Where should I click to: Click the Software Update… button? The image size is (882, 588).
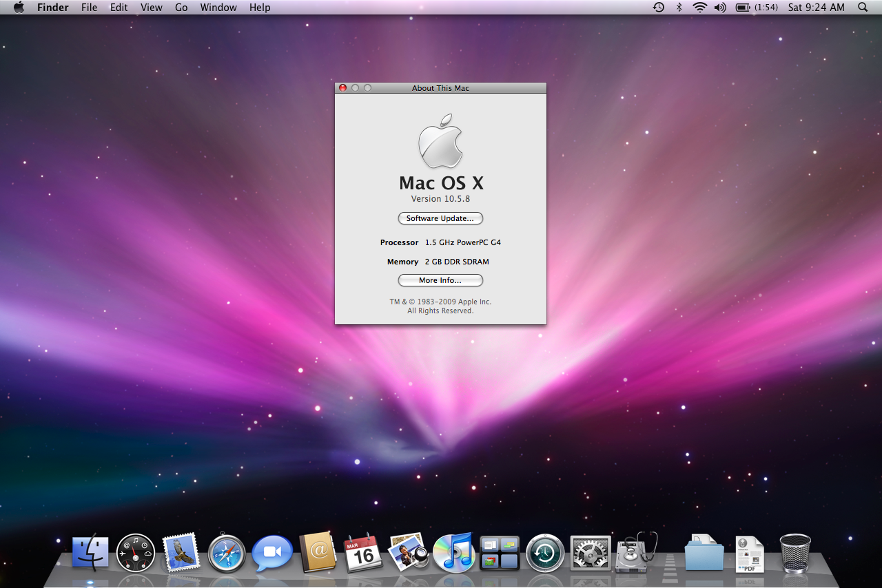click(440, 218)
